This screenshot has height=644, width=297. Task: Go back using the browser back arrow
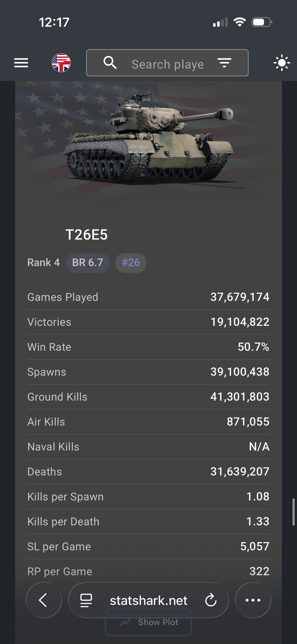44,600
